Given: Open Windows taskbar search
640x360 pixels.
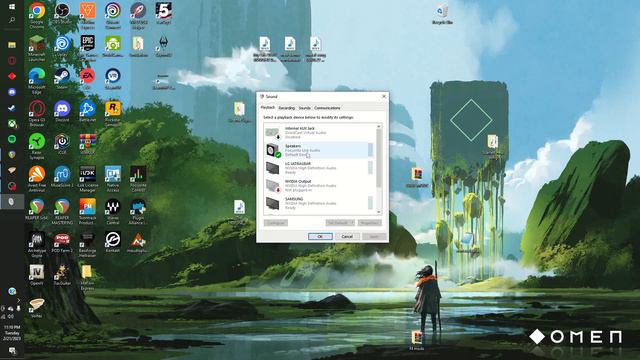Looking at the screenshot, I should tap(12, 20).
